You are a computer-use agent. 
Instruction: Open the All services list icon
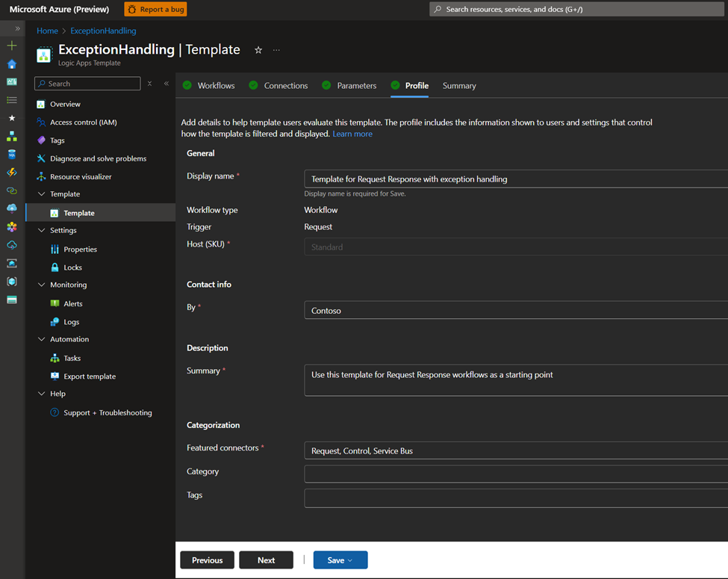tap(11, 100)
